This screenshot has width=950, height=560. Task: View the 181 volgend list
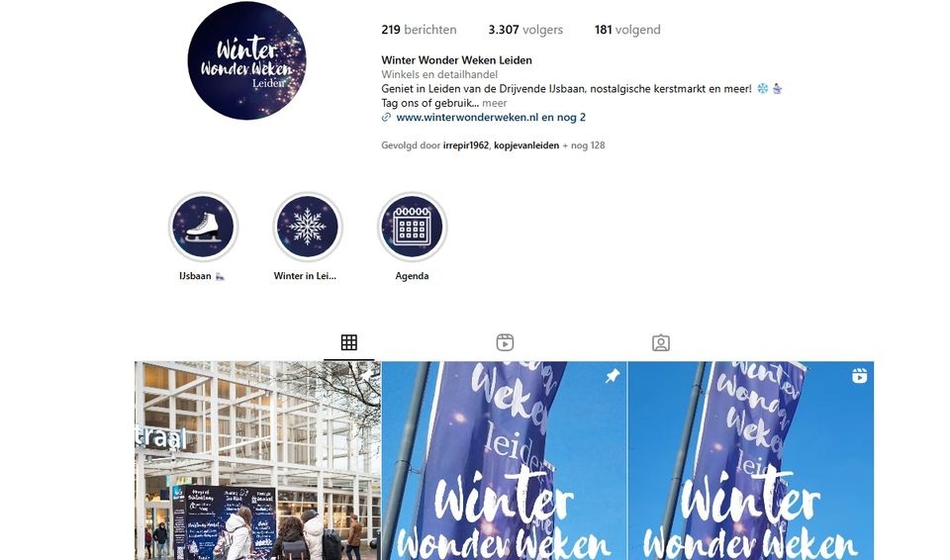627,30
